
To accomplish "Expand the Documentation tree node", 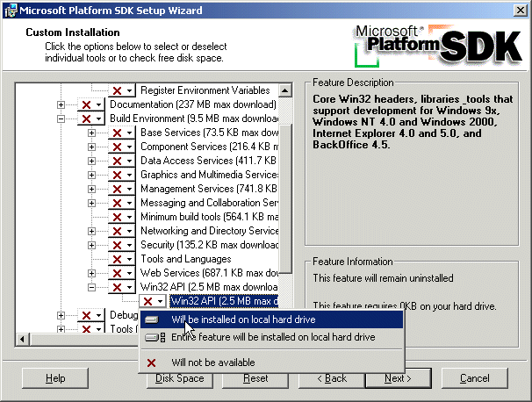I will coord(61,104).
